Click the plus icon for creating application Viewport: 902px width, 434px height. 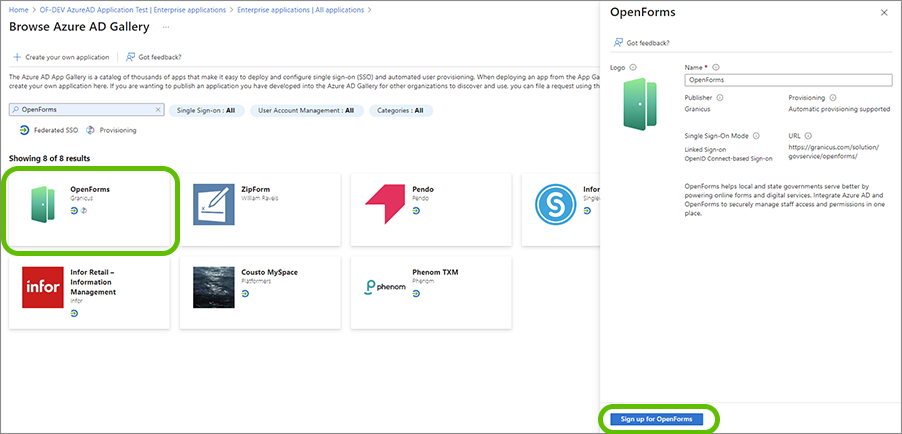(x=17, y=57)
